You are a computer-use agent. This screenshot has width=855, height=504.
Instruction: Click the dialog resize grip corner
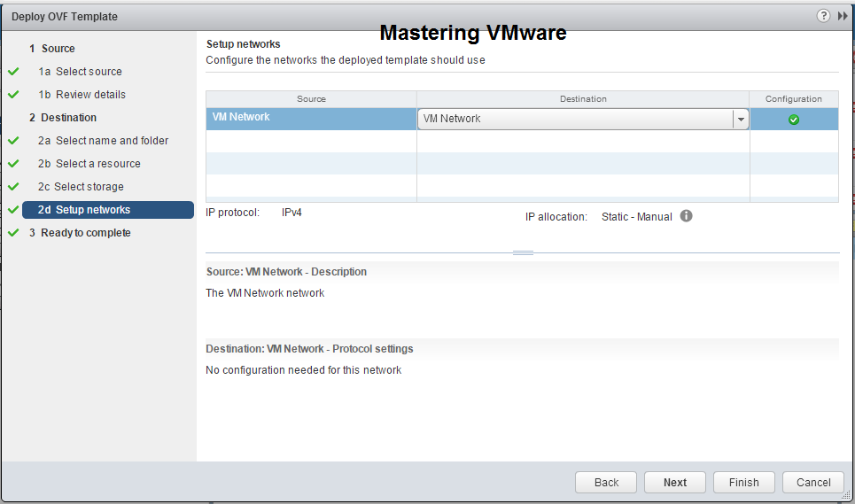point(847,495)
